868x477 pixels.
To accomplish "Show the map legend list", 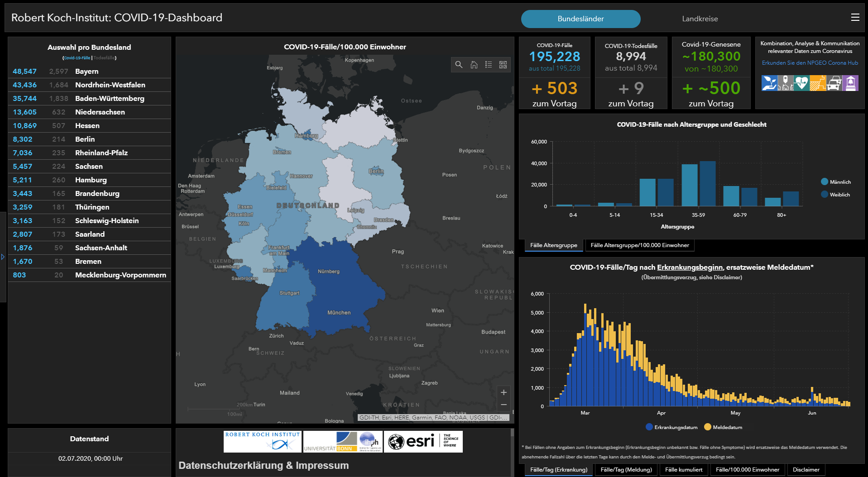I will pos(488,65).
